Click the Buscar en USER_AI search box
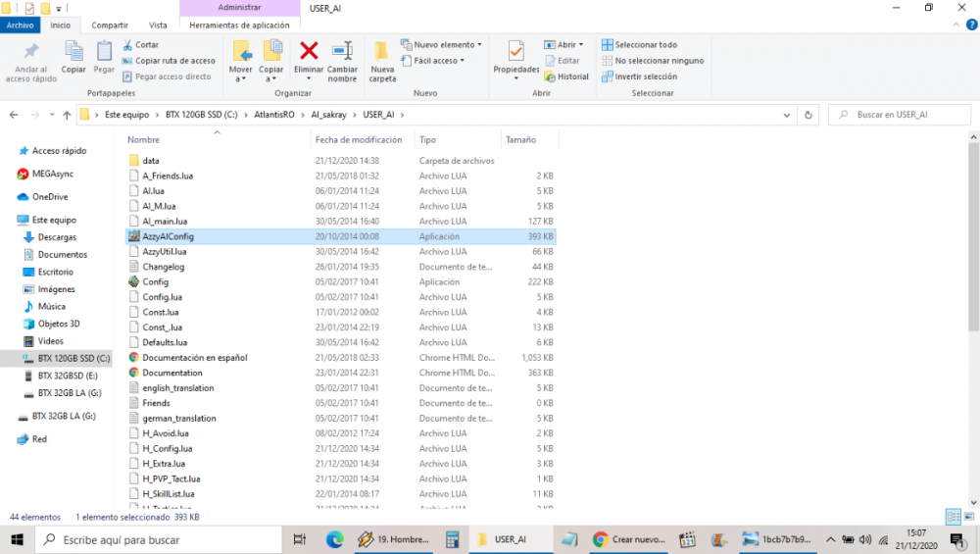The height and width of the screenshot is (554, 980). click(906, 115)
